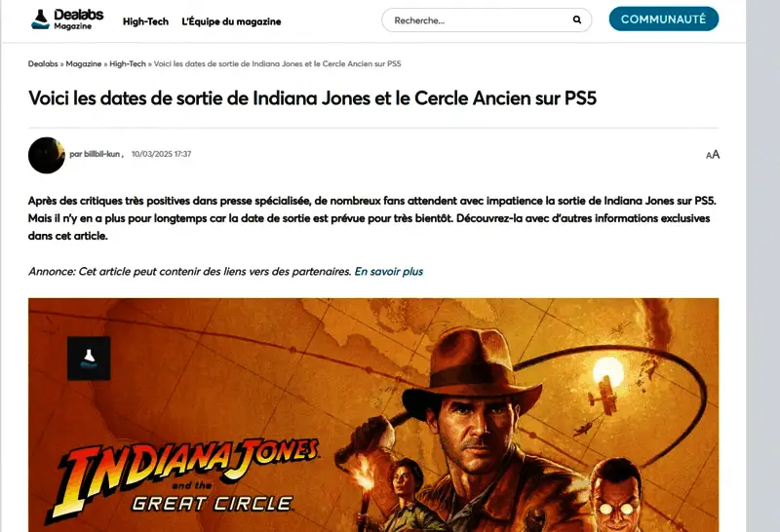Click the COMMUNAUTÉ button
Viewport: 780px width, 532px height.
[664, 19]
